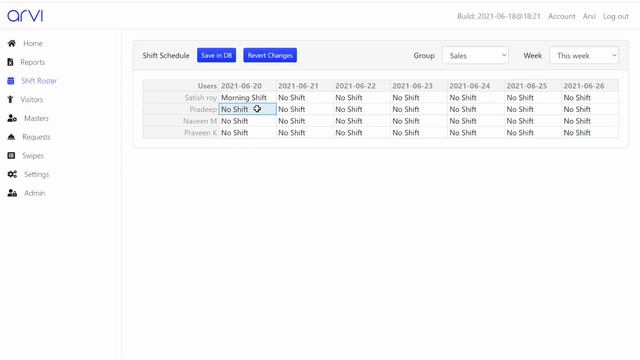Open the Reports menu item
This screenshot has height=360, width=640.
33,62
